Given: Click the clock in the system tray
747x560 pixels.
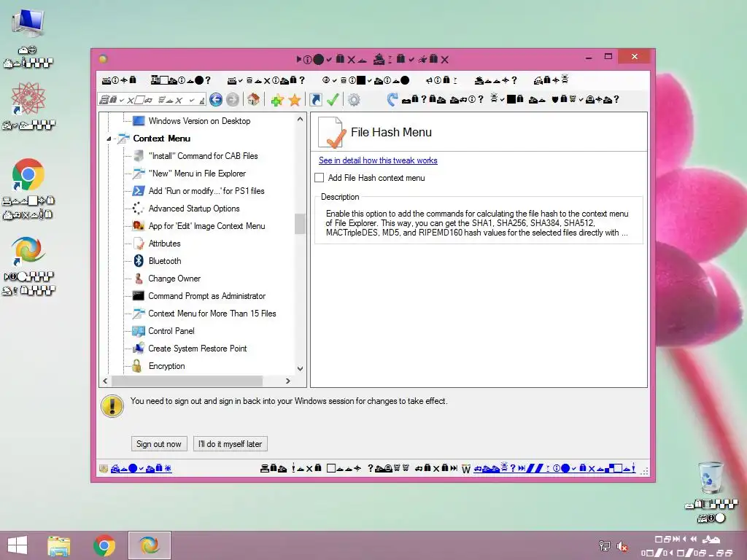Looking at the screenshot, I should [x=687, y=545].
